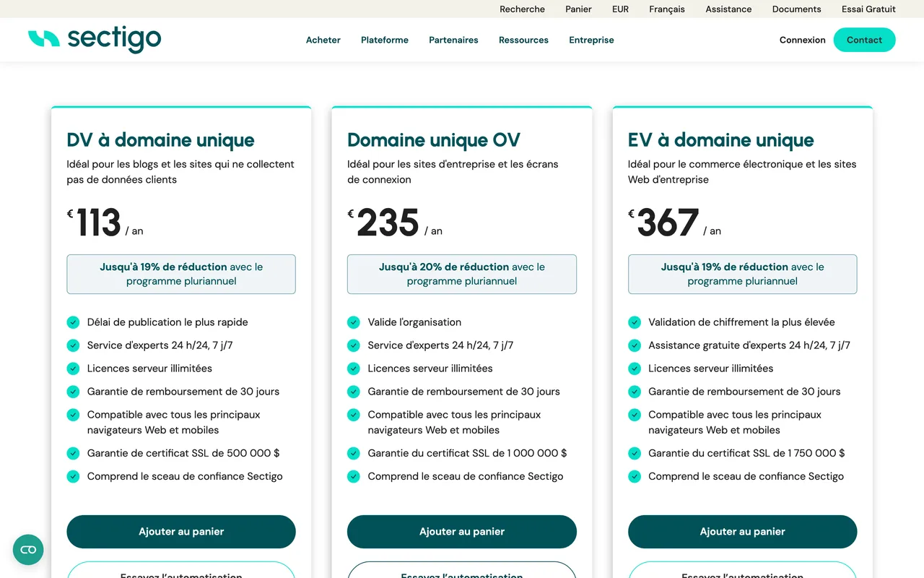Add EV à domaine unique to cart
This screenshot has height=578, width=924.
pyautogui.click(x=742, y=532)
